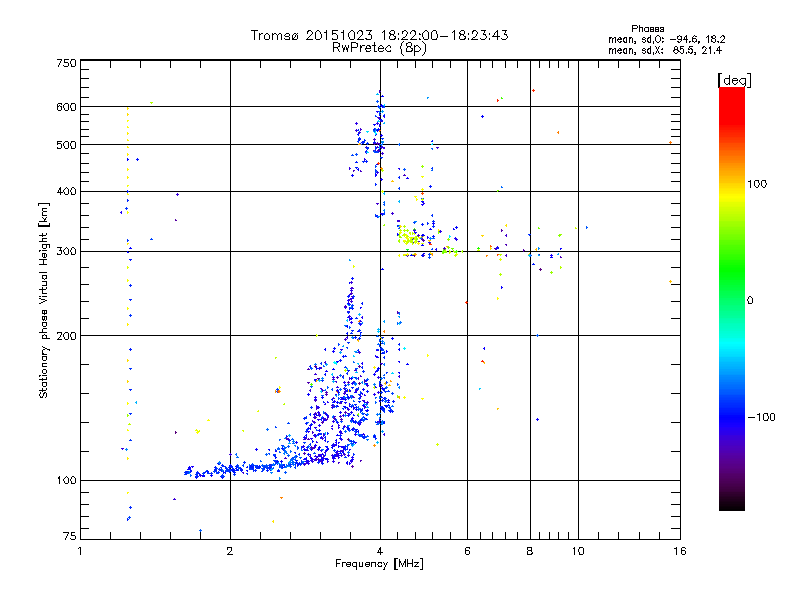The height and width of the screenshot is (600, 800).
Task: Click the x-axis tick label '10'
Action: (x=578, y=551)
